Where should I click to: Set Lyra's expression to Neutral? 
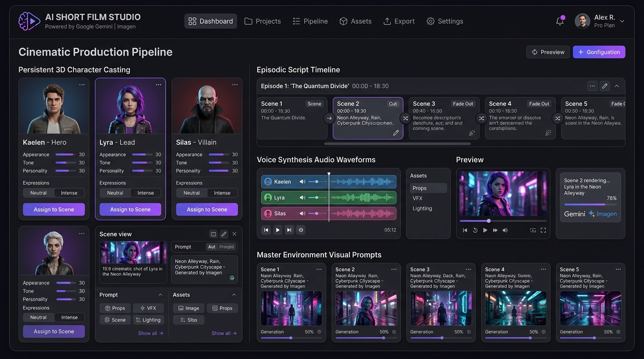[x=115, y=193]
